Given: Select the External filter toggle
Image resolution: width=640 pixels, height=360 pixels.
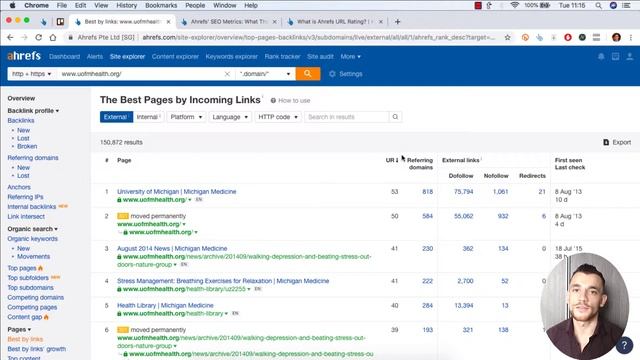Looking at the screenshot, I should (116, 117).
